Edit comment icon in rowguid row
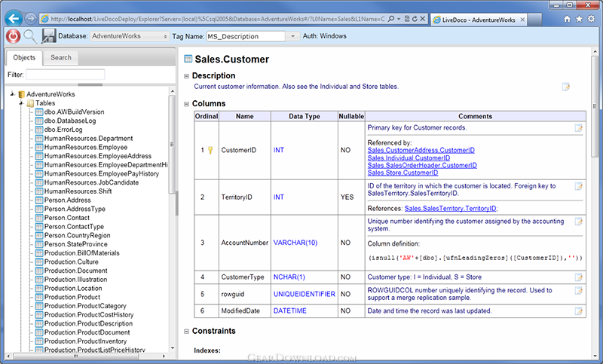Screen dimensions: 603x364 pos(578,291)
